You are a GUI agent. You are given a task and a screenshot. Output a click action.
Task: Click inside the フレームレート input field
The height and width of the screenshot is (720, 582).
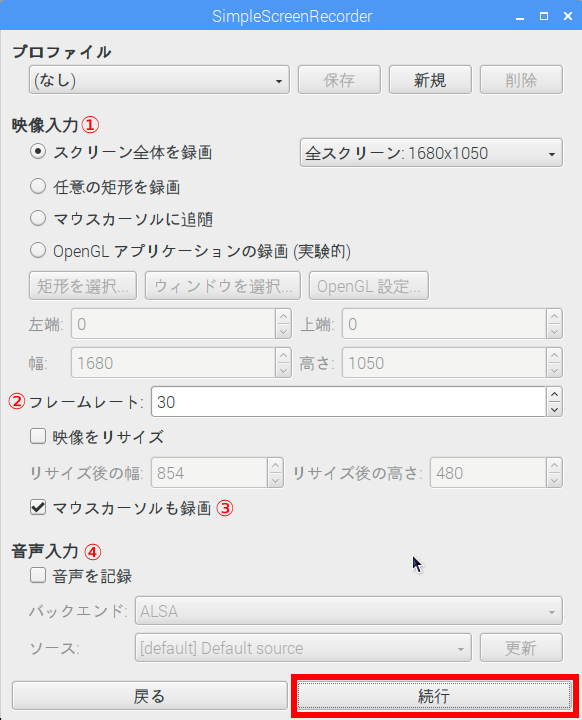click(x=349, y=402)
